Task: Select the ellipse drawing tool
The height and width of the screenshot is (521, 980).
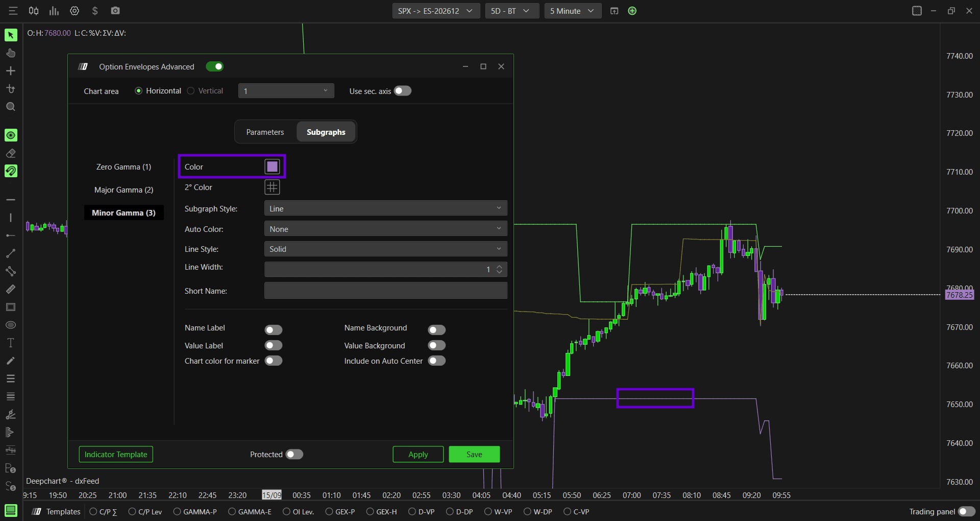Action: (11, 325)
